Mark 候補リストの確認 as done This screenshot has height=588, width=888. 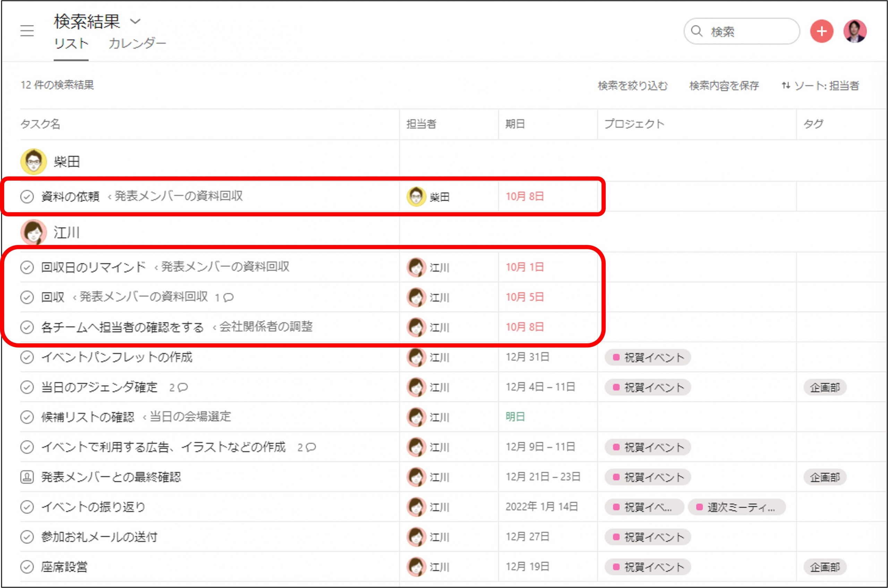27,417
